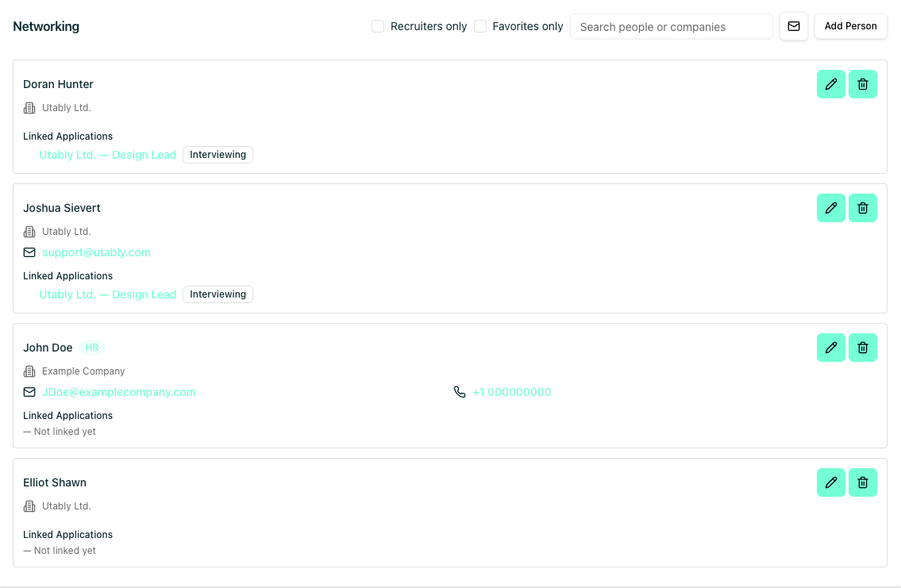Open Doran Hunter's Utably Design Lead application
The width and height of the screenshot is (901, 588).
(x=107, y=155)
